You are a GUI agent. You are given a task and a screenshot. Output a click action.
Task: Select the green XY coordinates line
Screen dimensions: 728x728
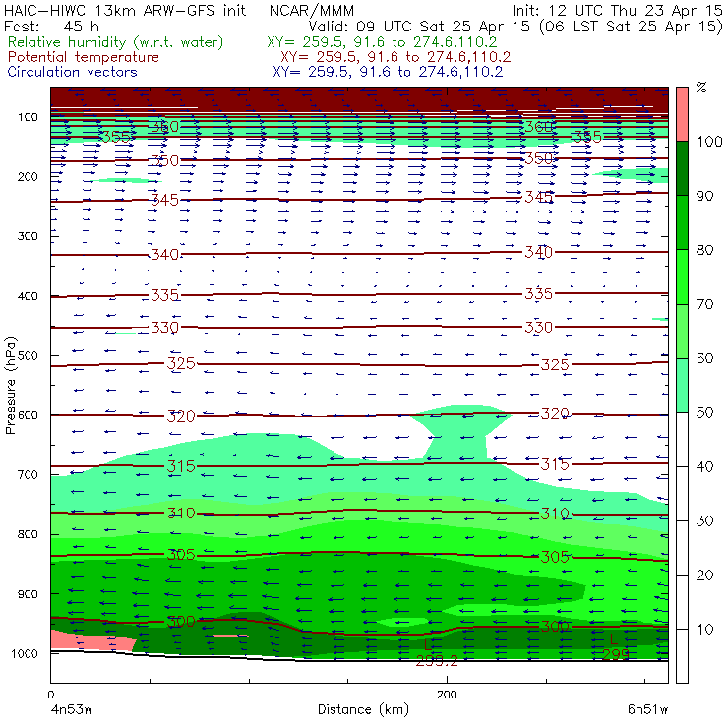pos(382,42)
